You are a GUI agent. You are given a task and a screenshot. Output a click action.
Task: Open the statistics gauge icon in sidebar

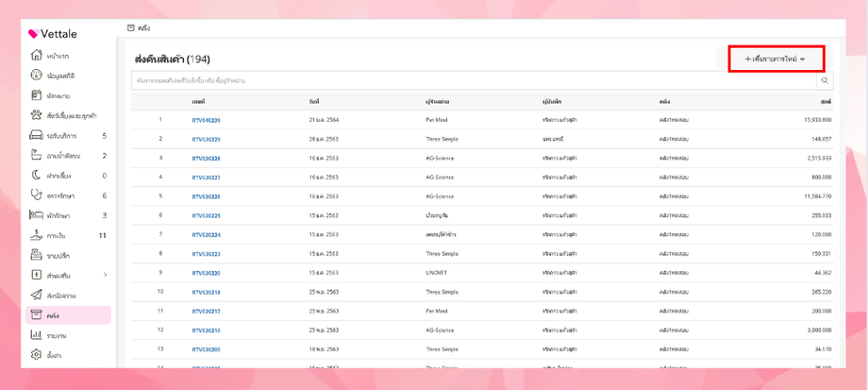(37, 76)
